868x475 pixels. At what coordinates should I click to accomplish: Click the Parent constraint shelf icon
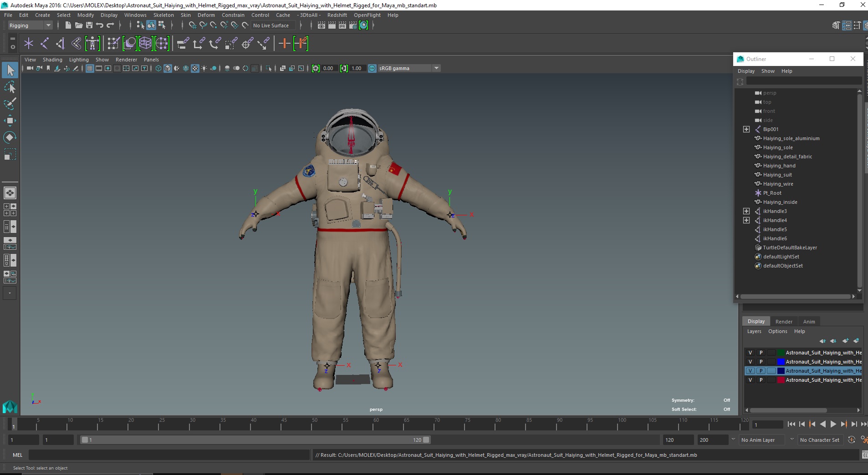[x=183, y=44]
